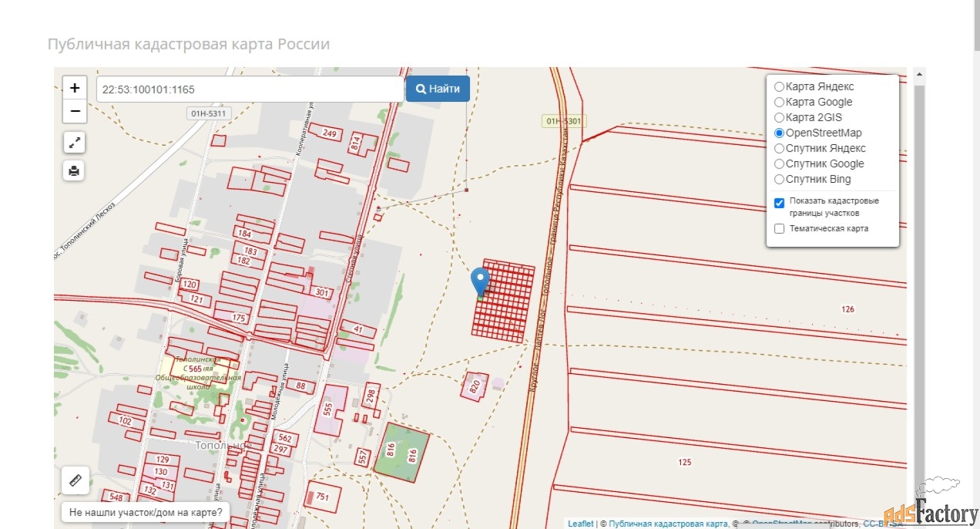Click parcel label 301 on map
980x529 pixels.
pyautogui.click(x=321, y=293)
